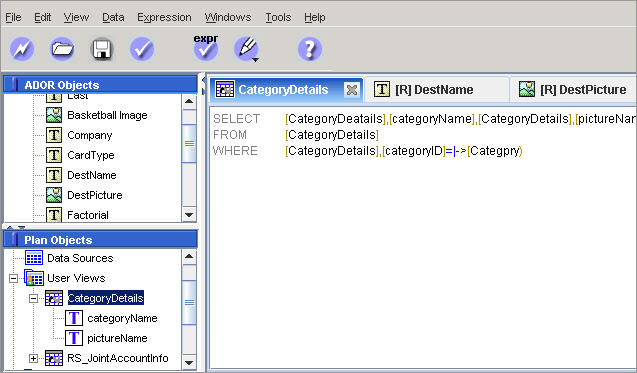Open a plan file with folder icon
637x373 pixels.
[62, 49]
